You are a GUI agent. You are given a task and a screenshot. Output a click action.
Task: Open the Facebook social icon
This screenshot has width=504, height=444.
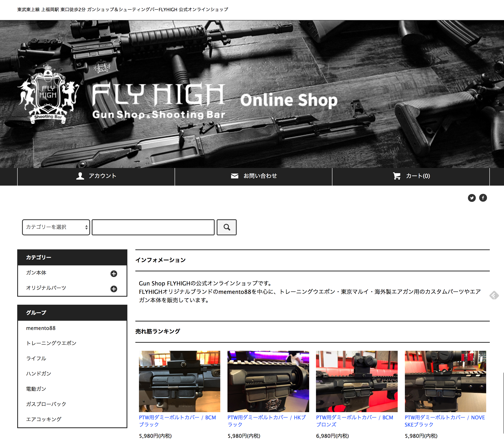click(x=483, y=198)
